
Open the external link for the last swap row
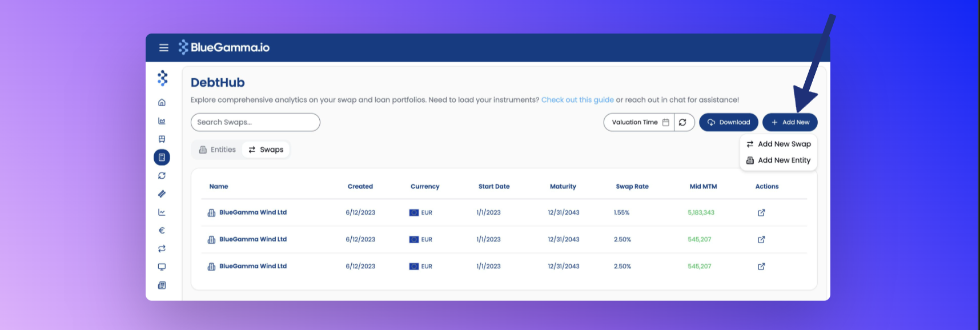click(761, 267)
